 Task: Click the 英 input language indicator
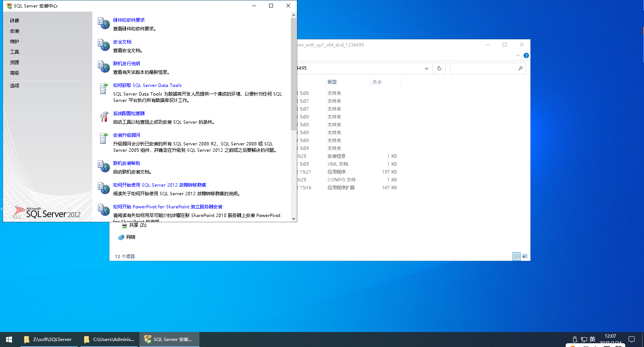tap(592, 339)
